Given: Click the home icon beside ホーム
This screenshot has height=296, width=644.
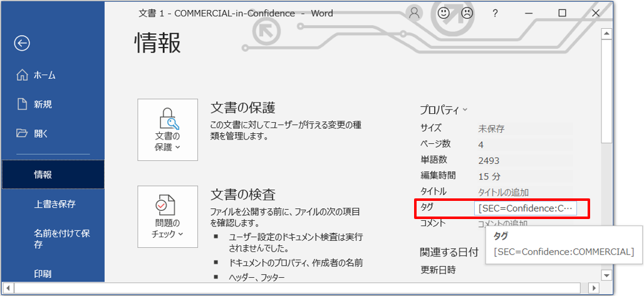Looking at the screenshot, I should [23, 75].
